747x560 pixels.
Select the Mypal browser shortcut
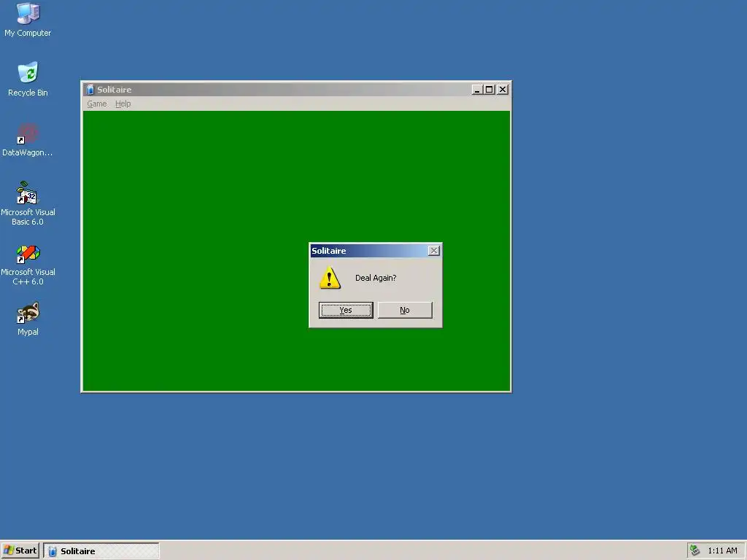28,319
